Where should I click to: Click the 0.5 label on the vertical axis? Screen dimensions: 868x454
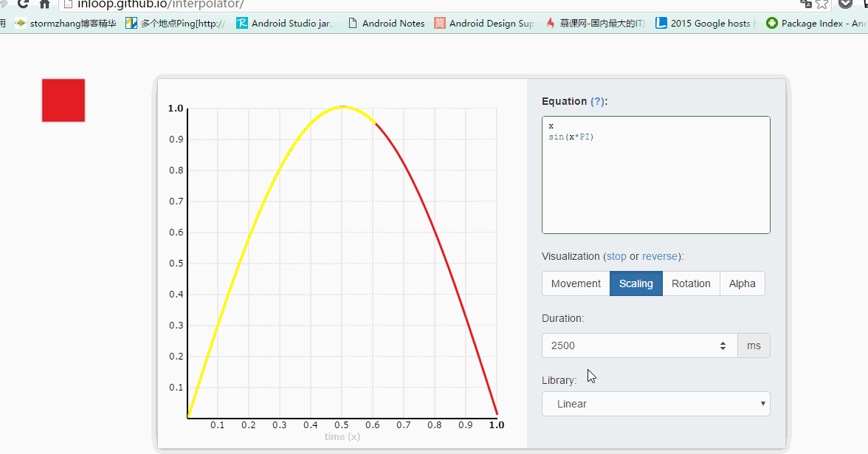pyautogui.click(x=176, y=263)
